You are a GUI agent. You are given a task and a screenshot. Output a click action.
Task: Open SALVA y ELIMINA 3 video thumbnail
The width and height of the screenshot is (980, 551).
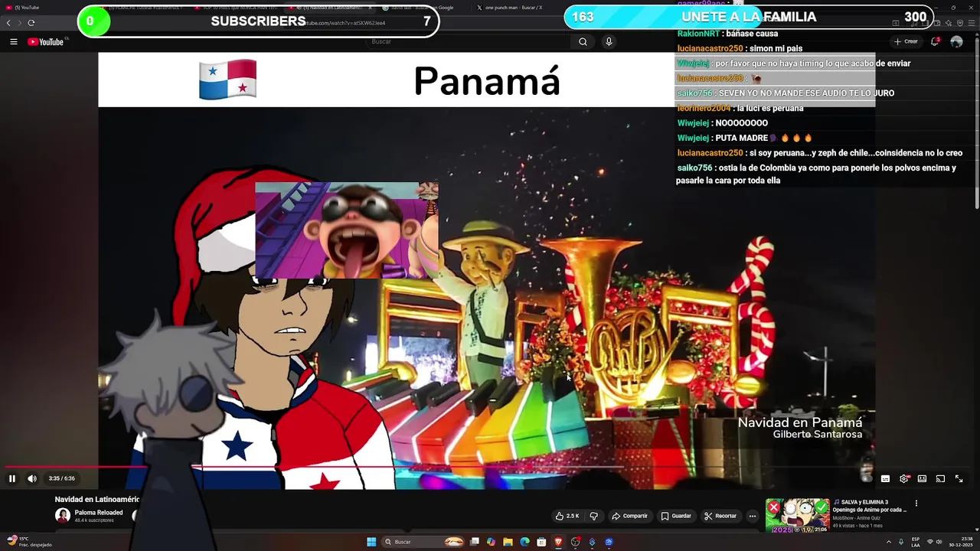(797, 516)
